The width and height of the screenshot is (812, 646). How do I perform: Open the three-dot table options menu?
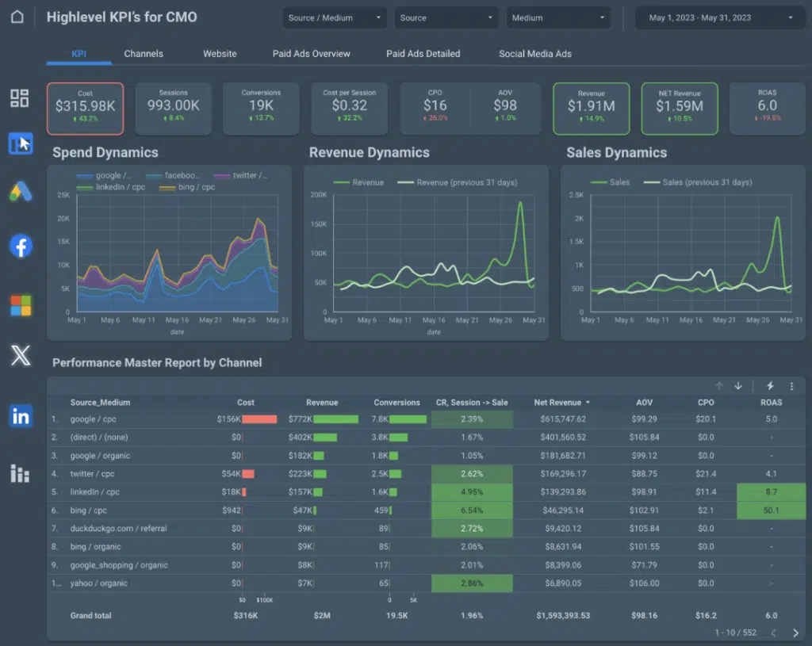[x=791, y=386]
